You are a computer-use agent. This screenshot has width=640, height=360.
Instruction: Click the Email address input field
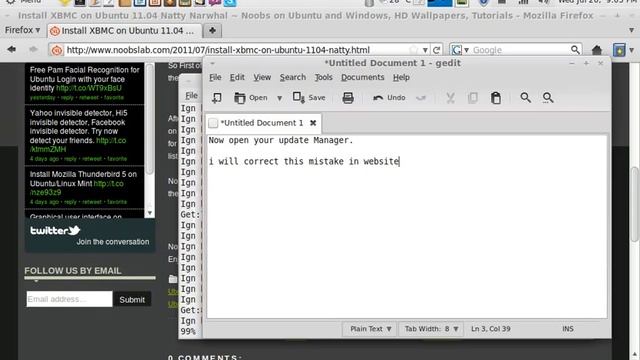click(69, 299)
